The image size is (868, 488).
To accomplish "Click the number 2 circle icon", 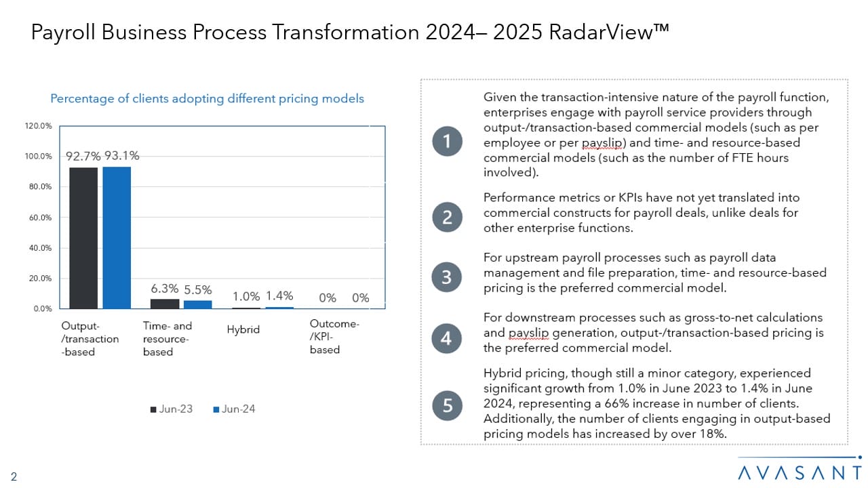I will tap(447, 217).
